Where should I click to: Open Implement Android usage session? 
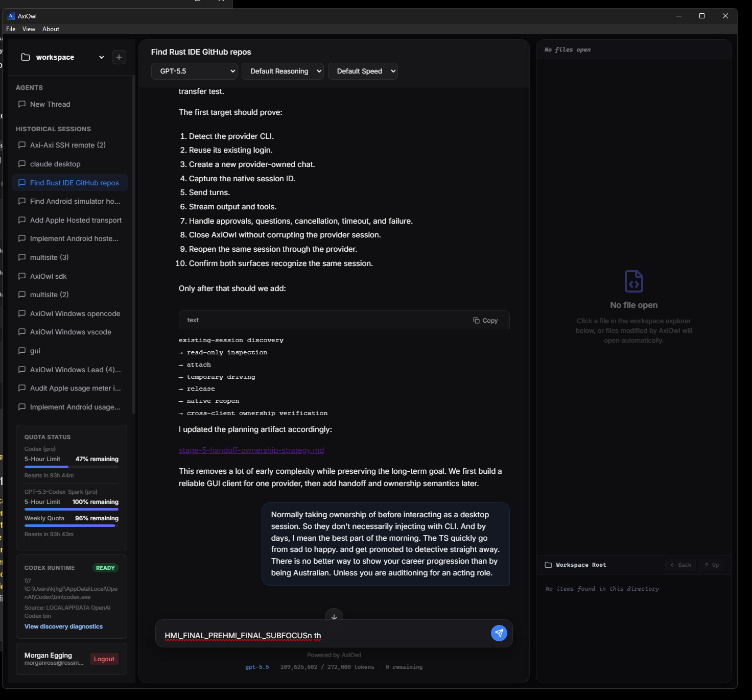[70, 407]
